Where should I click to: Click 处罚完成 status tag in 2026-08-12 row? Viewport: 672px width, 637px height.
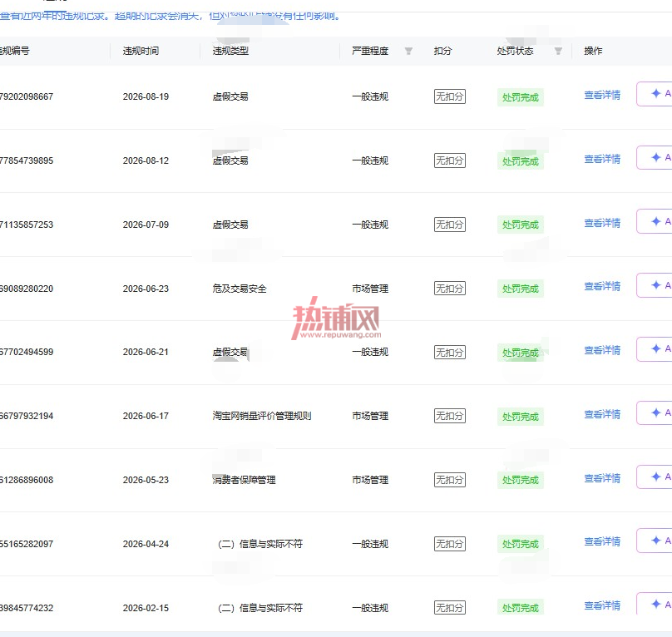click(x=521, y=161)
